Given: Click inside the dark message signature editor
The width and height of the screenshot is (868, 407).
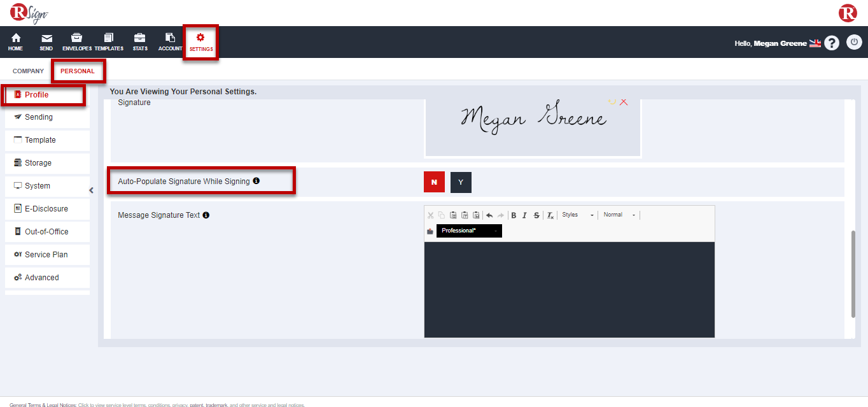Looking at the screenshot, I should coord(570,290).
